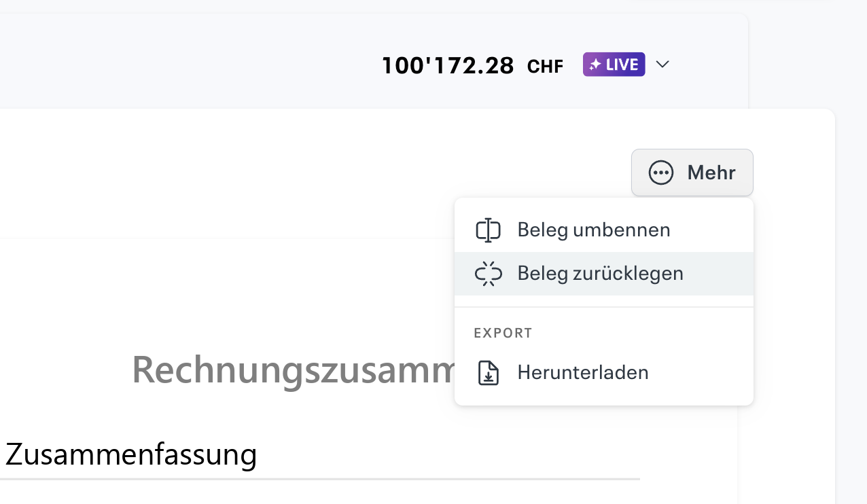Select Beleg zurücklegen in the context menu
The width and height of the screenshot is (867, 504).
[601, 273]
